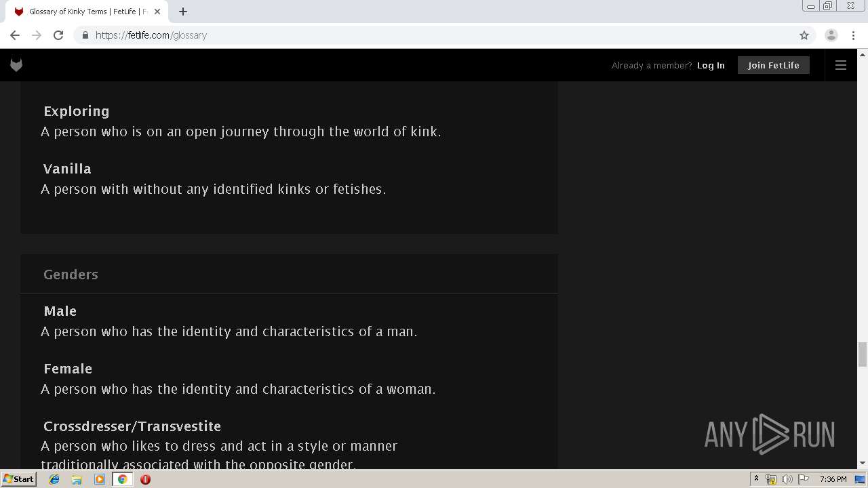Open a new tab with the plus button

(x=183, y=12)
